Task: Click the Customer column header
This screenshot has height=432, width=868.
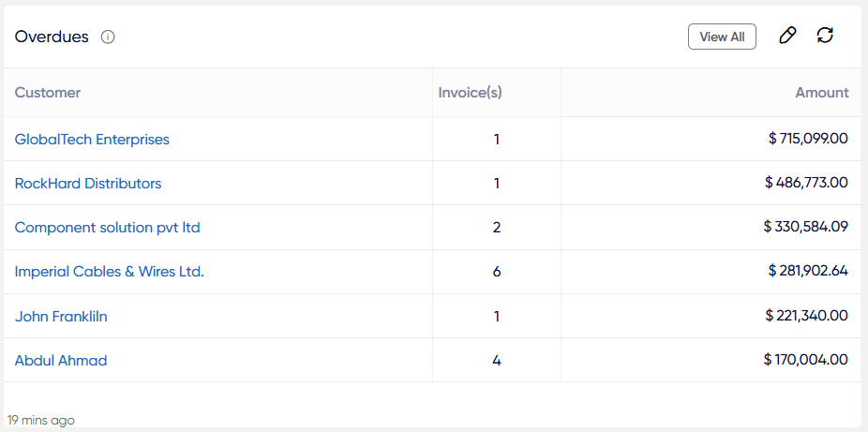Action: [48, 93]
